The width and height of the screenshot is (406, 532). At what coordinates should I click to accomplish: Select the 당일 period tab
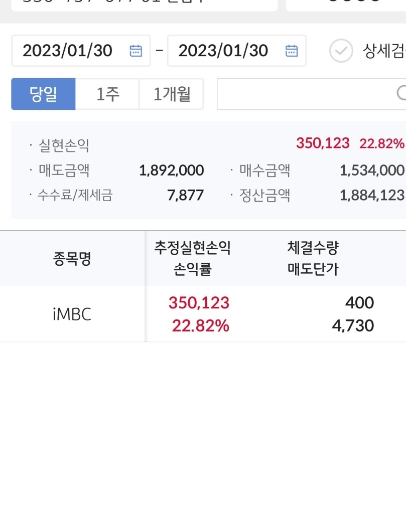point(43,94)
